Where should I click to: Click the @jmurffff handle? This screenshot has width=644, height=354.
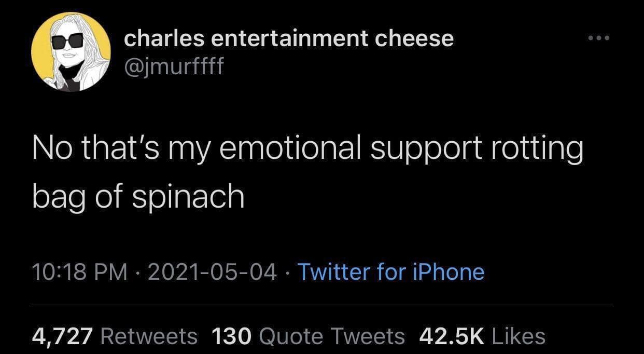tap(173, 65)
